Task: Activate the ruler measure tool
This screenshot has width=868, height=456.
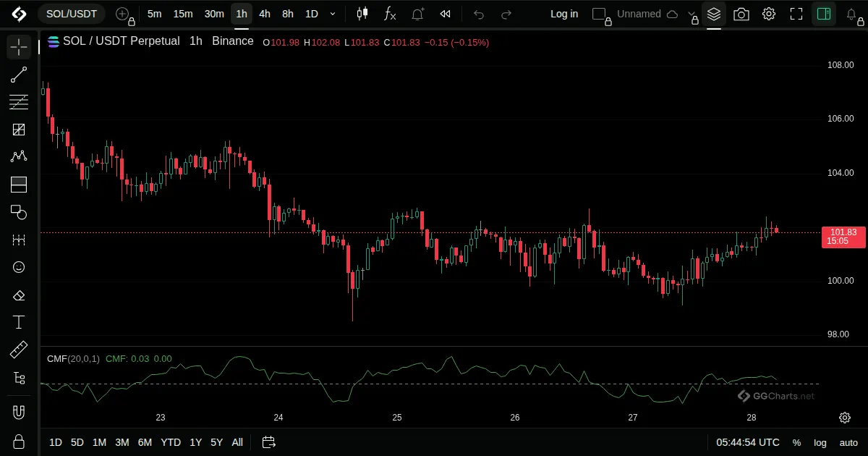Action: click(19, 350)
